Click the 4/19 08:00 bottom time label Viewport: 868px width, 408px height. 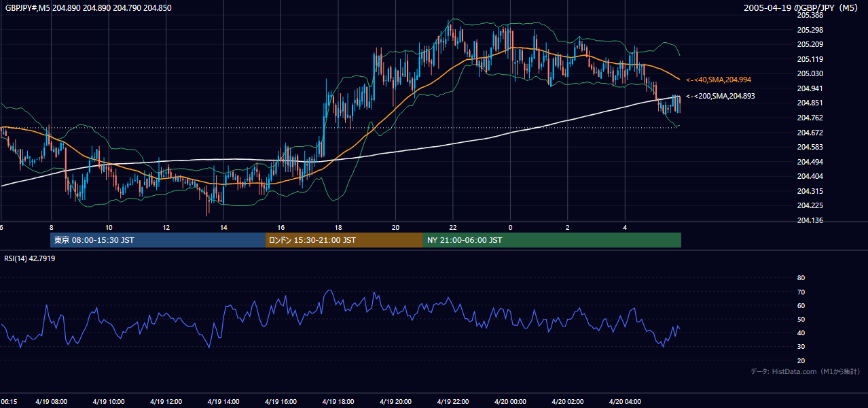pyautogui.click(x=51, y=402)
